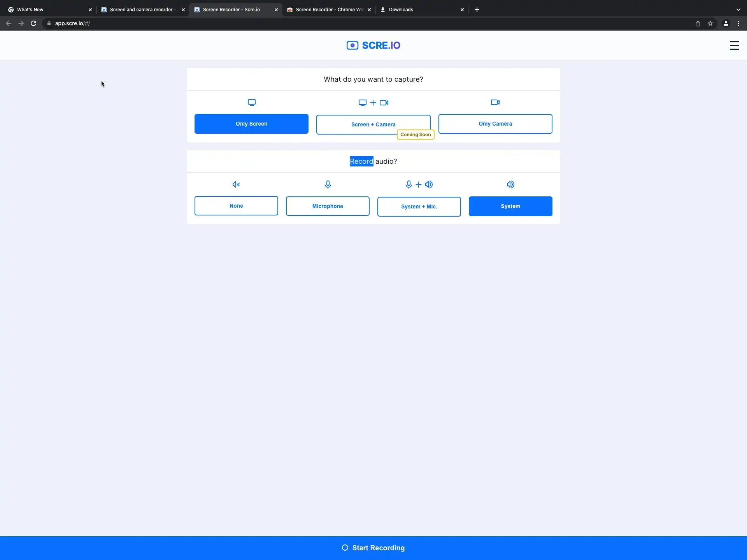Click the microphone icon above Microphone button

point(328,184)
